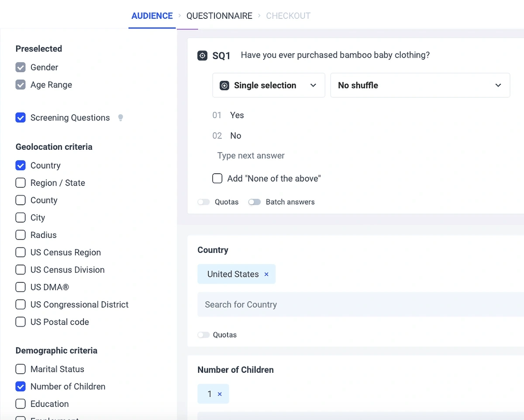Viewport: 524px width, 420px height.
Task: Remove the '1' Number of Children tag
Action: coord(220,394)
